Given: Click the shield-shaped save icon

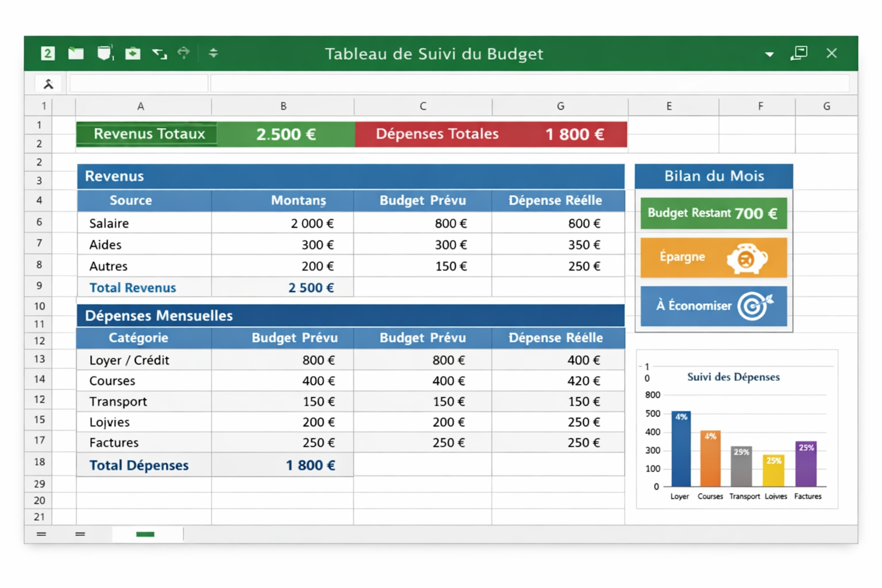Looking at the screenshot, I should [105, 53].
